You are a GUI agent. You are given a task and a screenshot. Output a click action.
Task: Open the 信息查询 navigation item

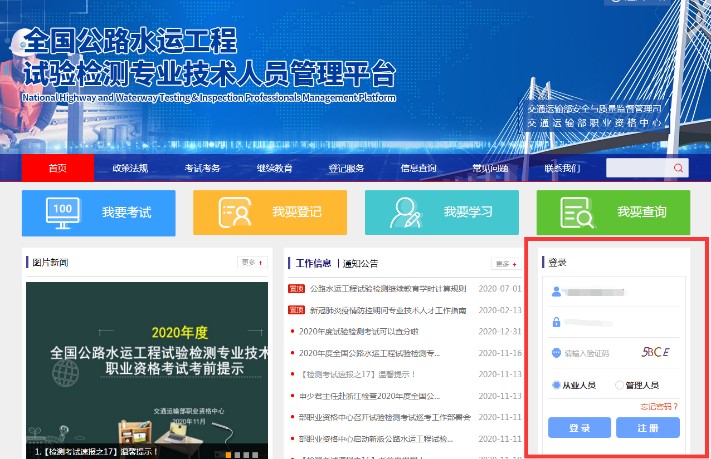coord(419,168)
